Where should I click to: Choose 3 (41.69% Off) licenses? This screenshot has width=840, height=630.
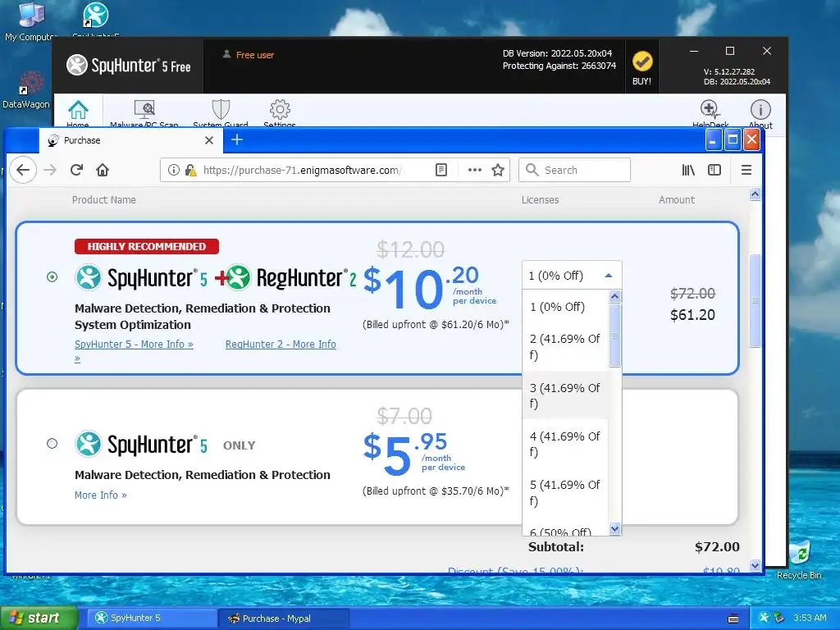tap(565, 395)
